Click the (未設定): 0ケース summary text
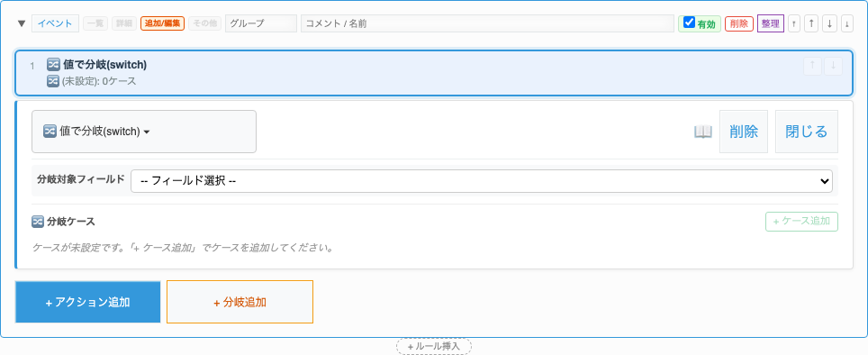 (x=99, y=81)
